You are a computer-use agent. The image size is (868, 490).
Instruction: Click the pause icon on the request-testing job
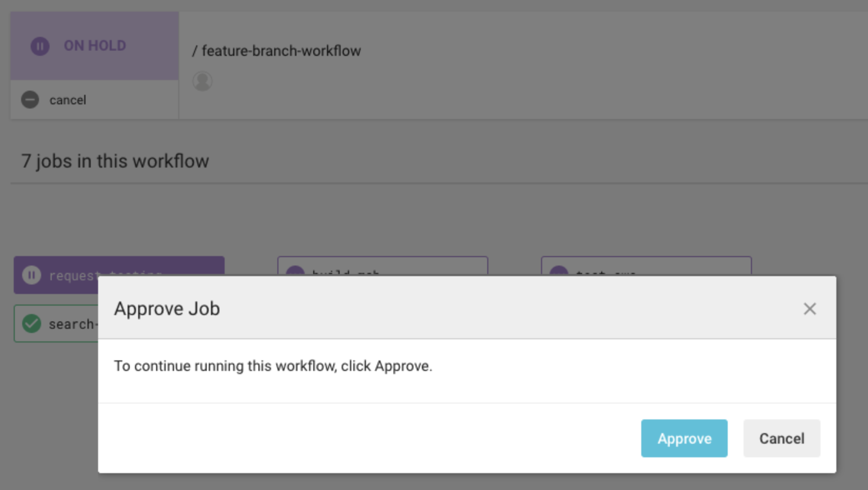32,275
